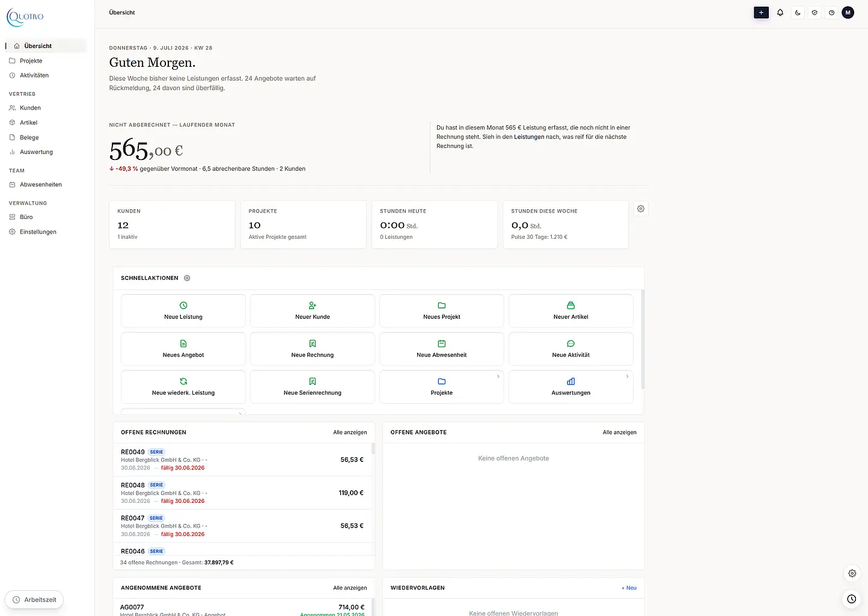This screenshot has height=616, width=868.
Task: Click + Neu in Wiedervorlagen
Action: (629, 588)
